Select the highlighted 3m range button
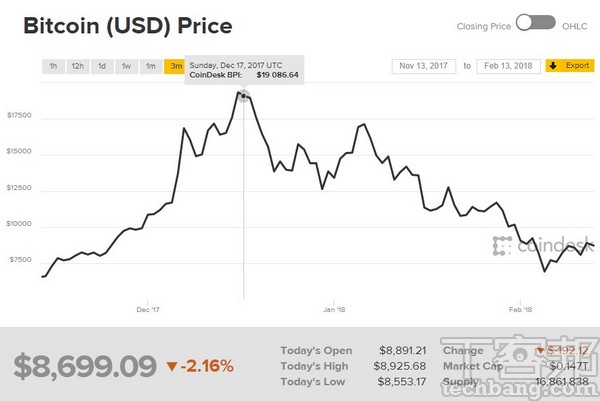600x401 pixels. [x=174, y=66]
